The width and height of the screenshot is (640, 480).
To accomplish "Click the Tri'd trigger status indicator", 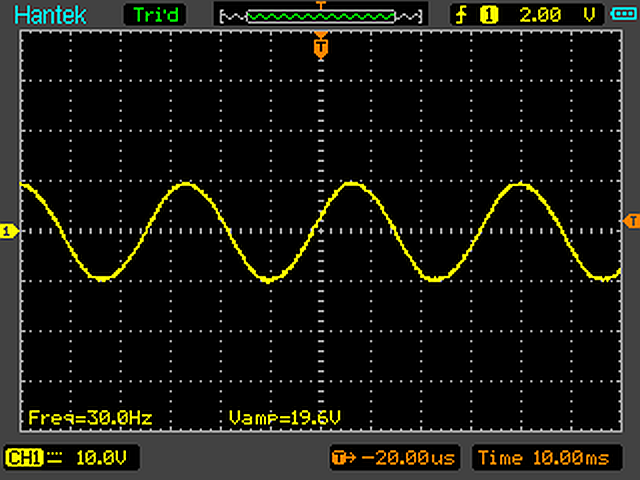I will point(155,15).
